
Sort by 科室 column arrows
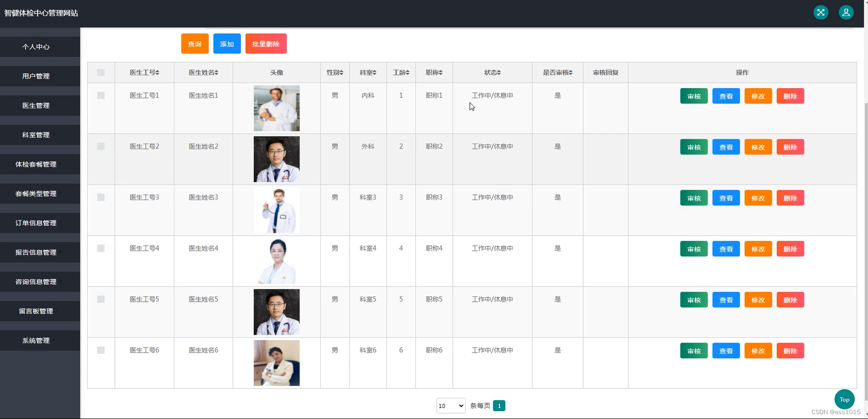click(374, 73)
